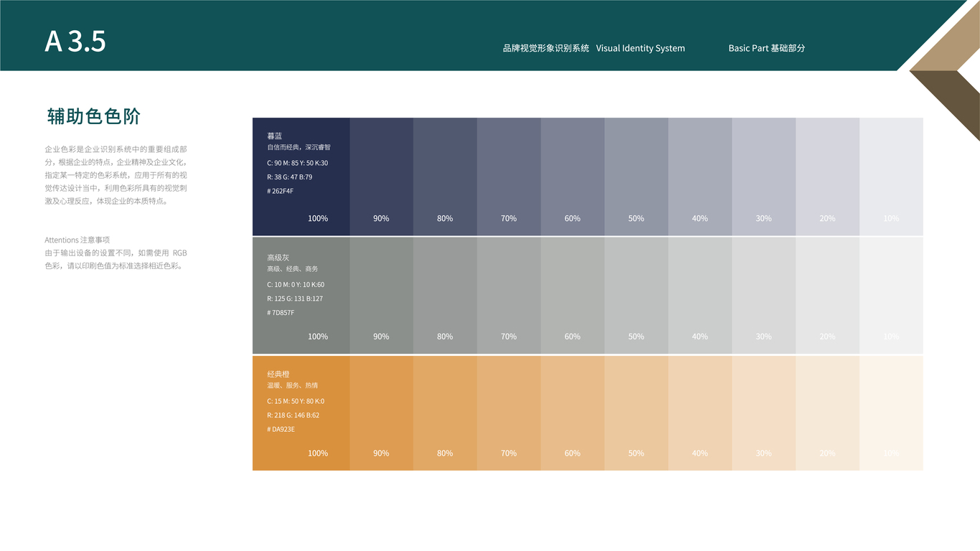Click the 20% gray swatch
The width and height of the screenshot is (980, 551).
click(x=827, y=296)
